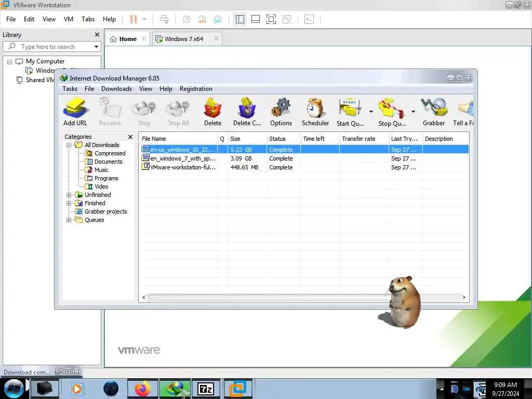Switch to the Home tab in VMware
The image size is (532, 399).
tap(128, 39)
